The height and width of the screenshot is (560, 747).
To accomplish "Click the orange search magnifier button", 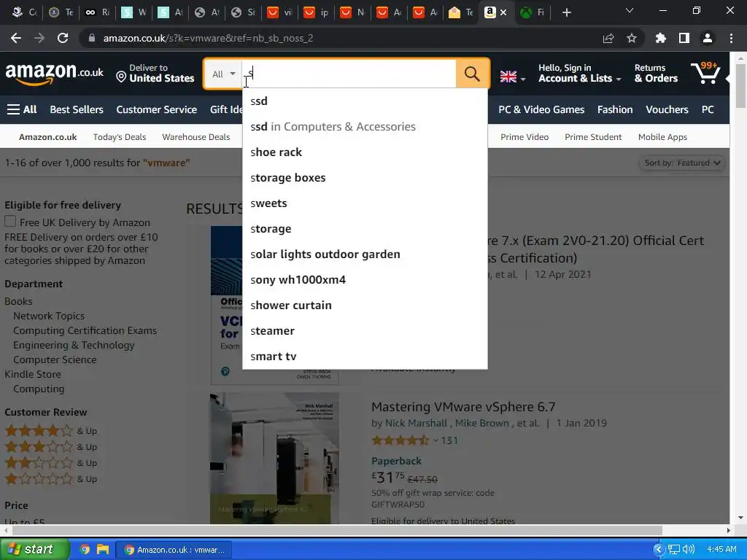I will pos(472,74).
